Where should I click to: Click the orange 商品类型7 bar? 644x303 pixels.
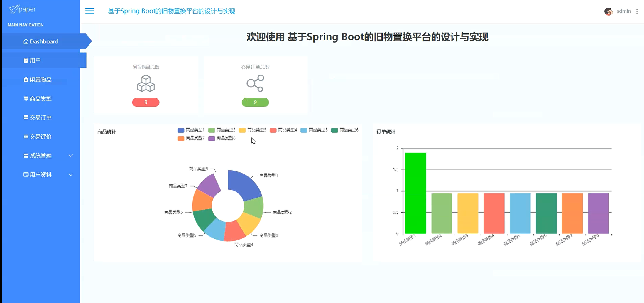pos(572,213)
